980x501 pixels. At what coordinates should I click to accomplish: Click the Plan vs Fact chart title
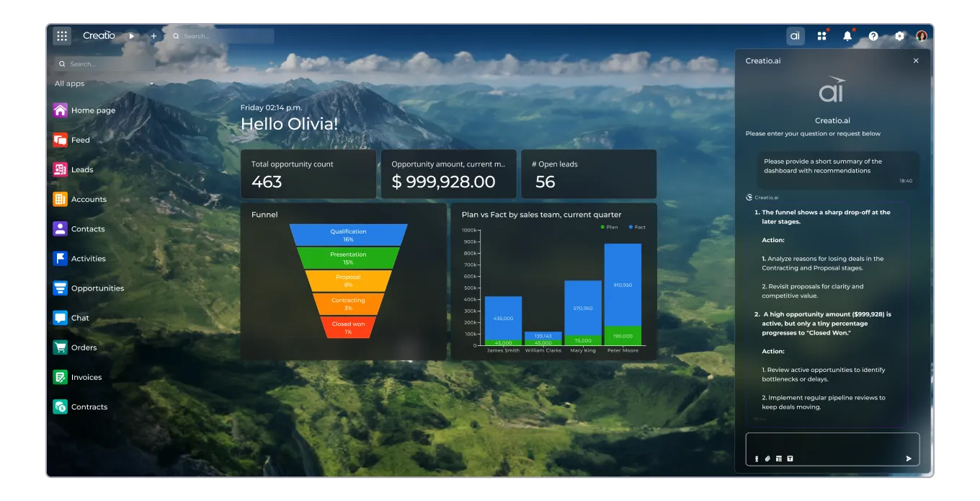(x=541, y=215)
